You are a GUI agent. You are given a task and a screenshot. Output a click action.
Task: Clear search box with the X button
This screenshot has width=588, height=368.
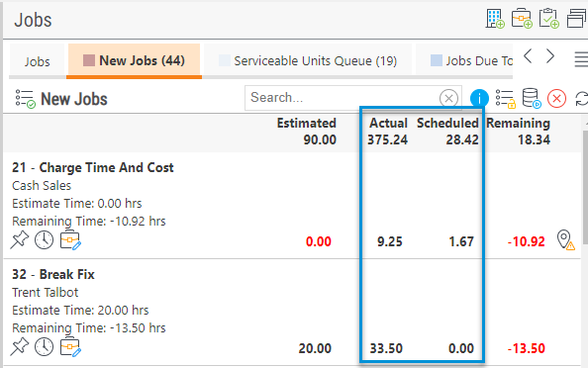click(448, 99)
